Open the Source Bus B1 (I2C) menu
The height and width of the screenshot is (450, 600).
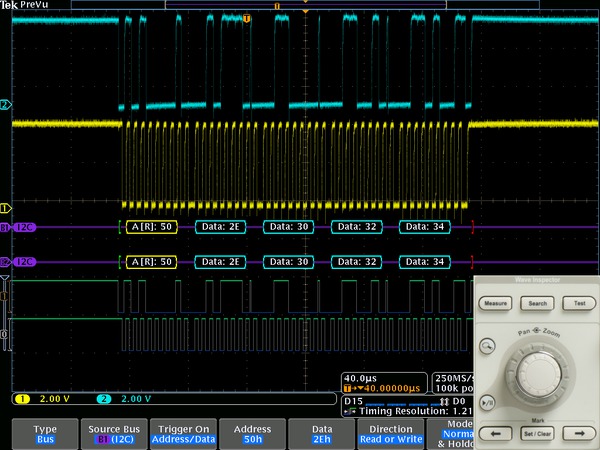point(113,434)
